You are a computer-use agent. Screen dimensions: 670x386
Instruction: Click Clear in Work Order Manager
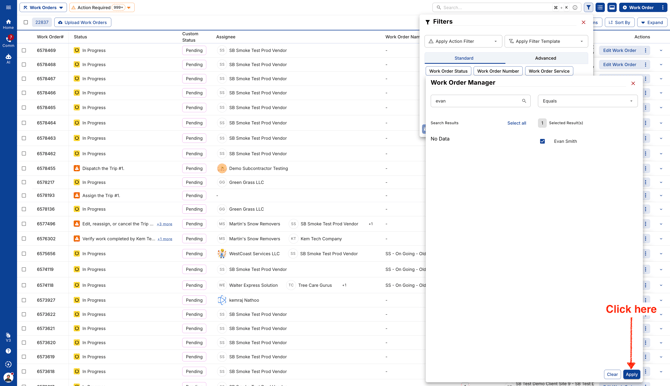click(x=612, y=374)
